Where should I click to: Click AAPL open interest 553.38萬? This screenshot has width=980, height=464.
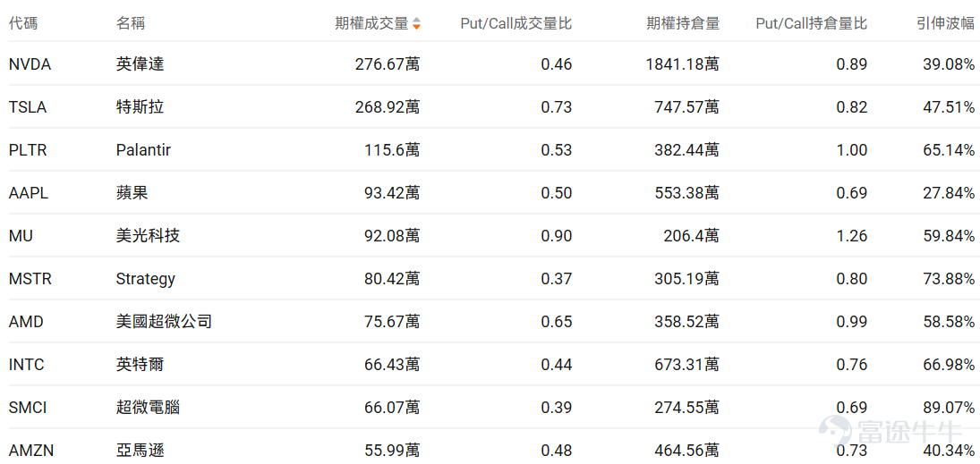(686, 193)
